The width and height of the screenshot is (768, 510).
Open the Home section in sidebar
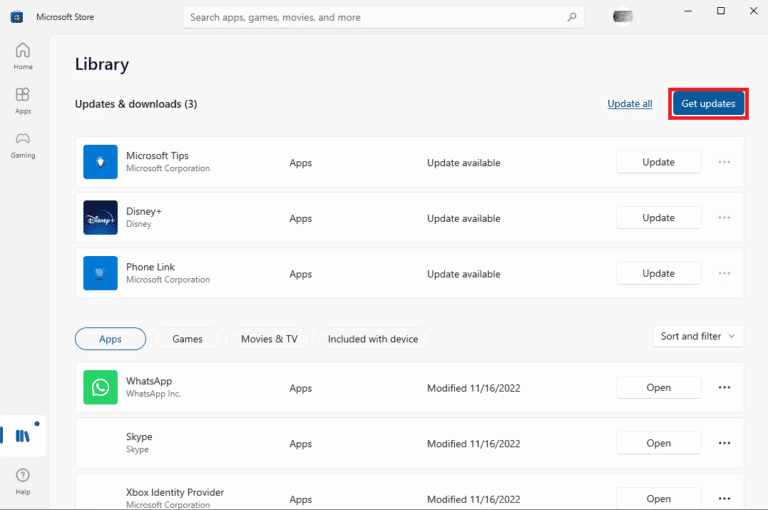point(23,57)
